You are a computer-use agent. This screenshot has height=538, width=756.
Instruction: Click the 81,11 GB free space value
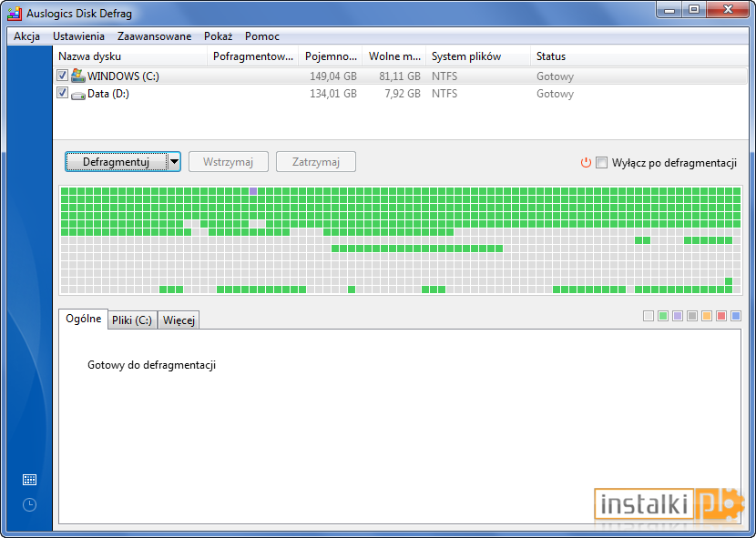coord(400,76)
